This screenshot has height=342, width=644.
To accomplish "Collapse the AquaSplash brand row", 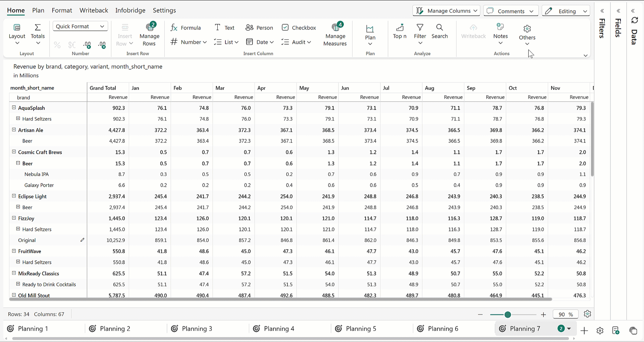I will point(14,108).
